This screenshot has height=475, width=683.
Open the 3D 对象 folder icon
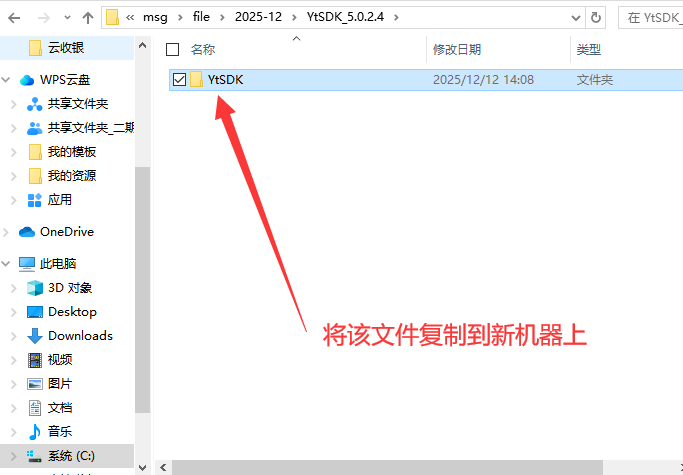35,288
